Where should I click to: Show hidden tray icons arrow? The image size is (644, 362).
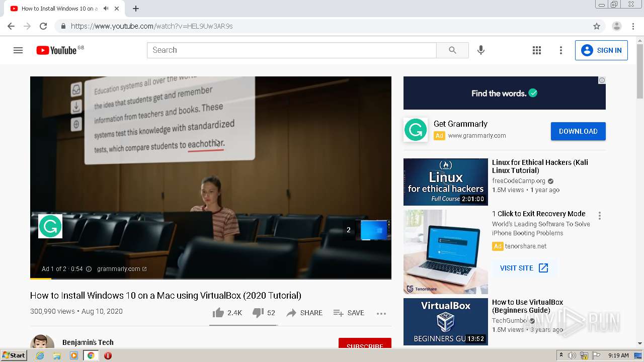pos(561,355)
